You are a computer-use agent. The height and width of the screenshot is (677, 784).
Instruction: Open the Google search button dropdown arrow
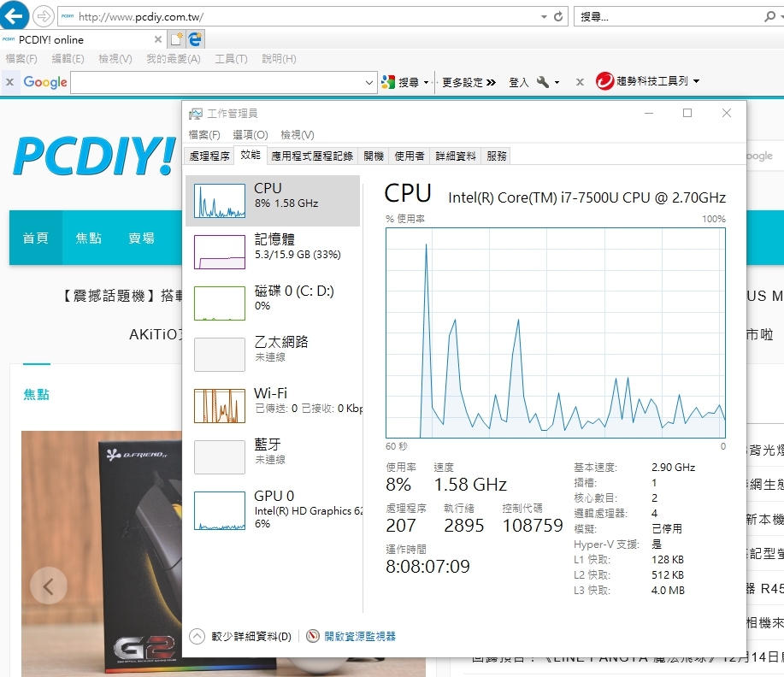click(x=426, y=82)
